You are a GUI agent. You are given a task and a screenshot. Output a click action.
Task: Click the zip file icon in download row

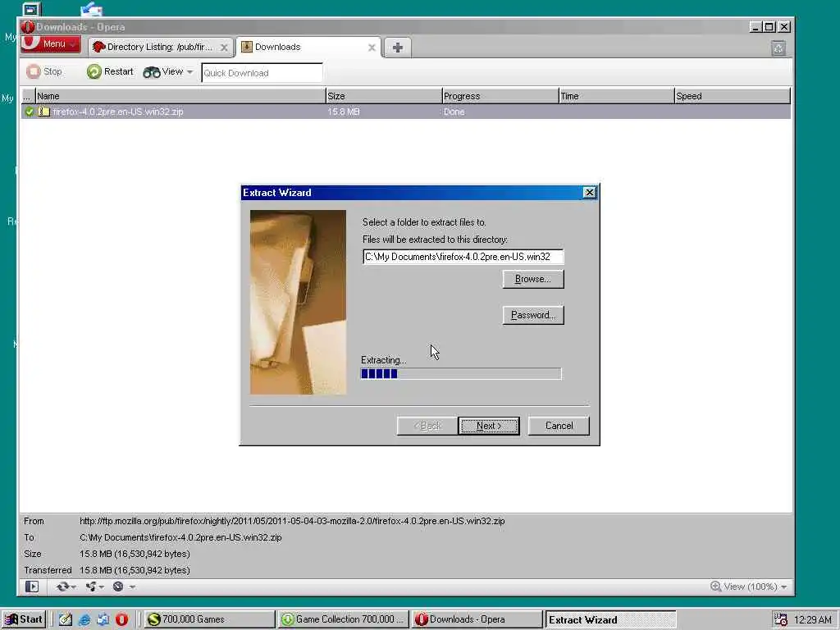tap(44, 112)
